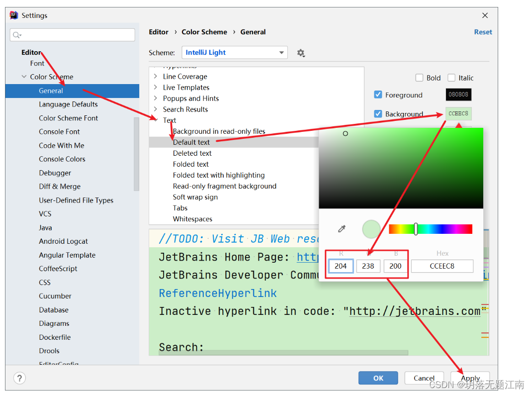This screenshot has height=394, width=532.
Task: Open Database color settings
Action: click(x=54, y=310)
